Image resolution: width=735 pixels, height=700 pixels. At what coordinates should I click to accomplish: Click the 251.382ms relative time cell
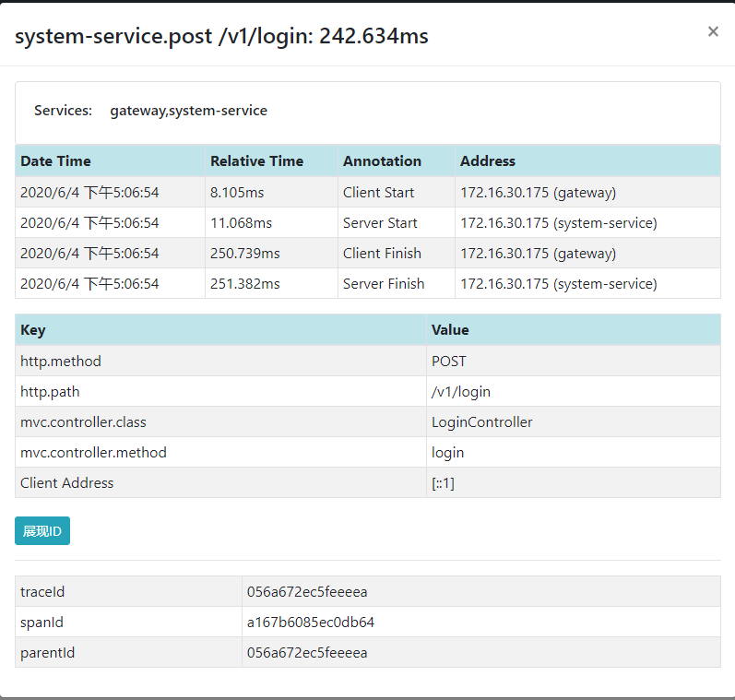(244, 284)
